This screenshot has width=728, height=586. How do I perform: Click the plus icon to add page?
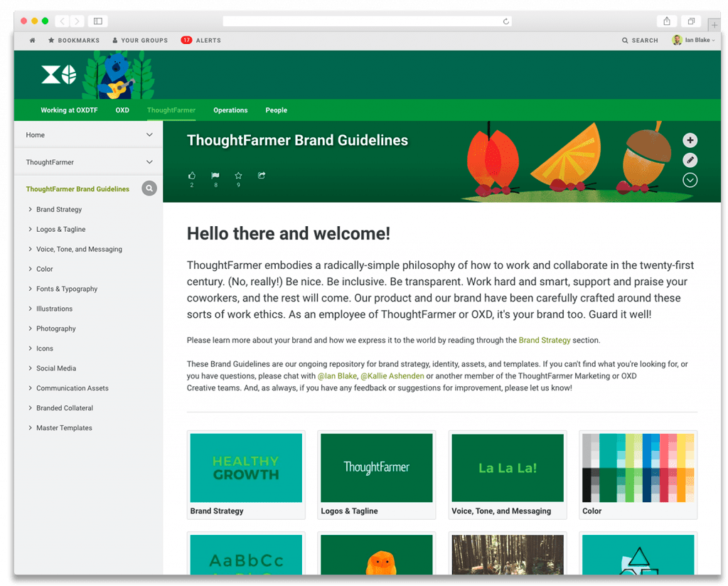click(x=690, y=140)
